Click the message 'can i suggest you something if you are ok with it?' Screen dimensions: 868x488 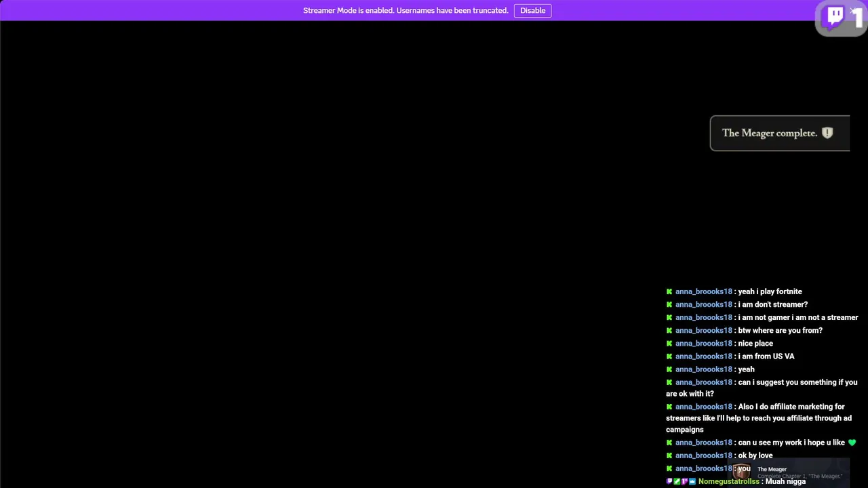pyautogui.click(x=762, y=388)
